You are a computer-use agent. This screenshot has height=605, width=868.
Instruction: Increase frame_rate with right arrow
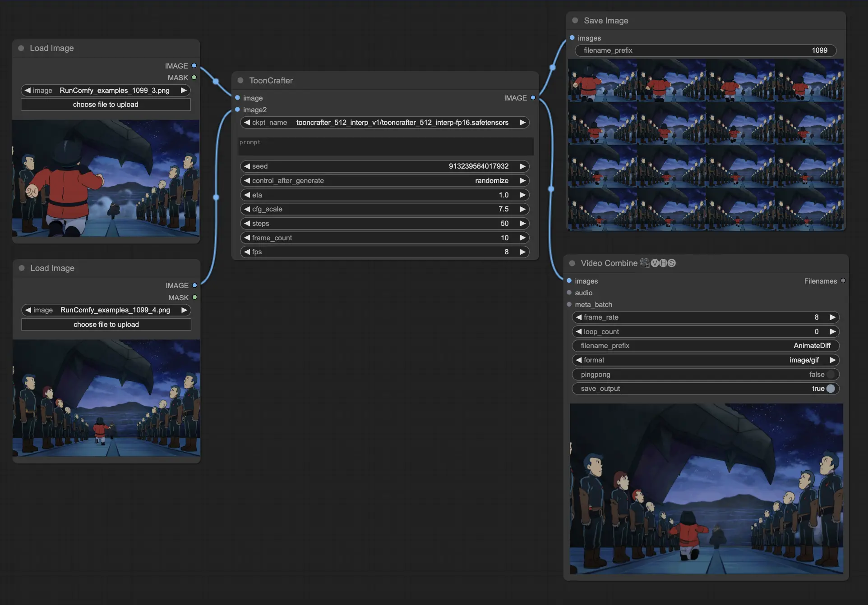click(833, 317)
